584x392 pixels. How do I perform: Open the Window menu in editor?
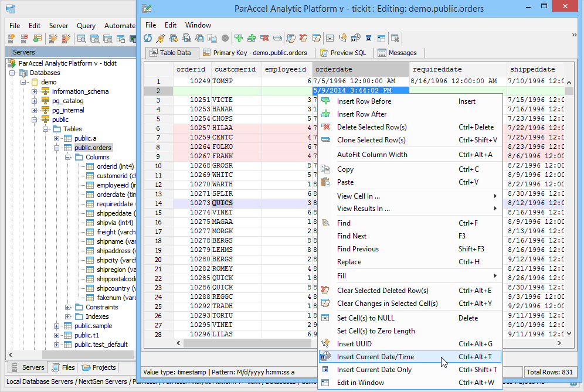[x=198, y=25]
